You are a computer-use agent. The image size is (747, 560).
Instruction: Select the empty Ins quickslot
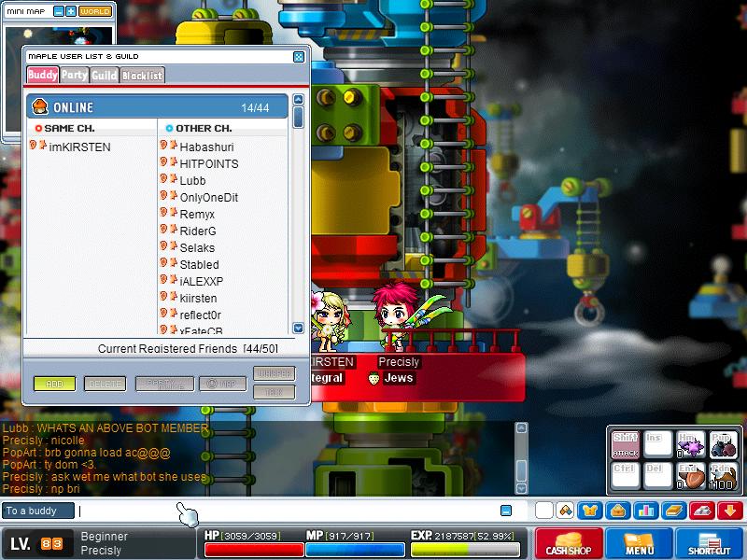coord(658,445)
